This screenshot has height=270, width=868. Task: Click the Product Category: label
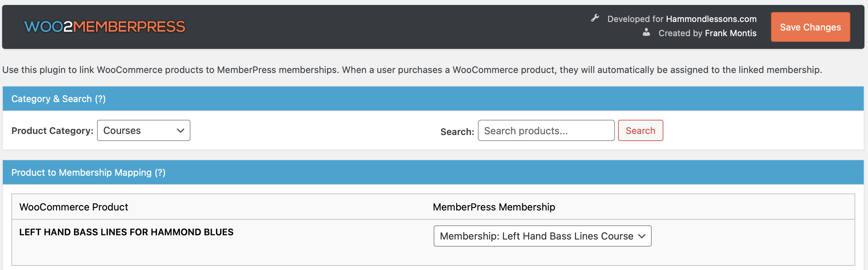(52, 131)
